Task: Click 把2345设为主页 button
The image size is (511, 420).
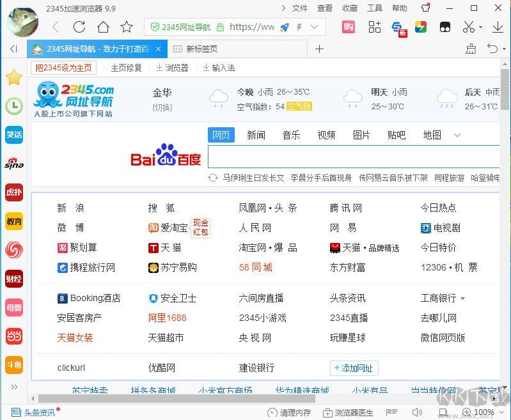Action: pyautogui.click(x=63, y=68)
